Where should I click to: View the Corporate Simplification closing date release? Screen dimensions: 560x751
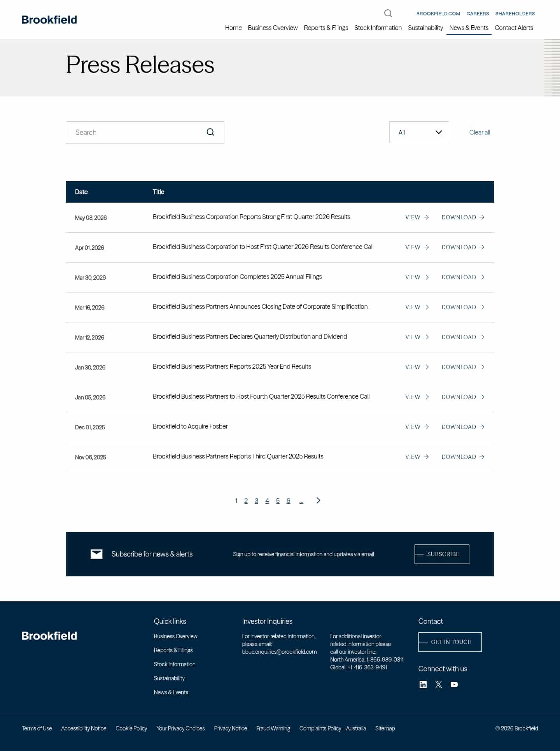(417, 307)
